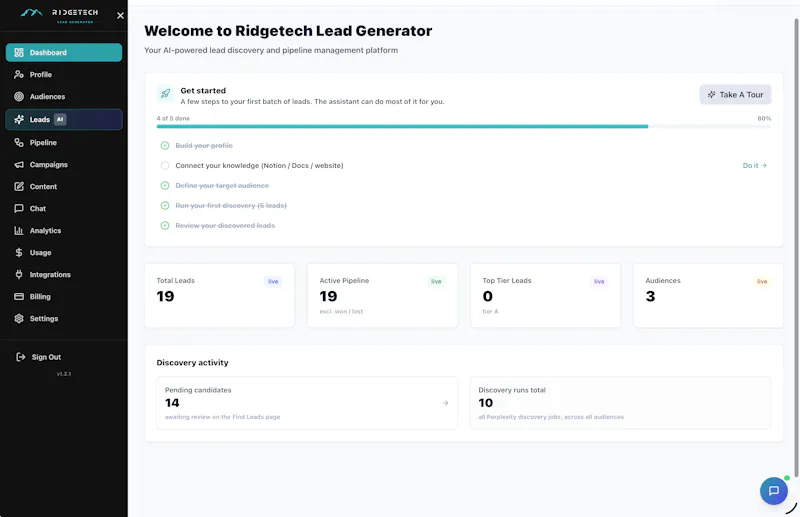Open the Campaigns section
The height and width of the screenshot is (517, 800).
(64, 164)
